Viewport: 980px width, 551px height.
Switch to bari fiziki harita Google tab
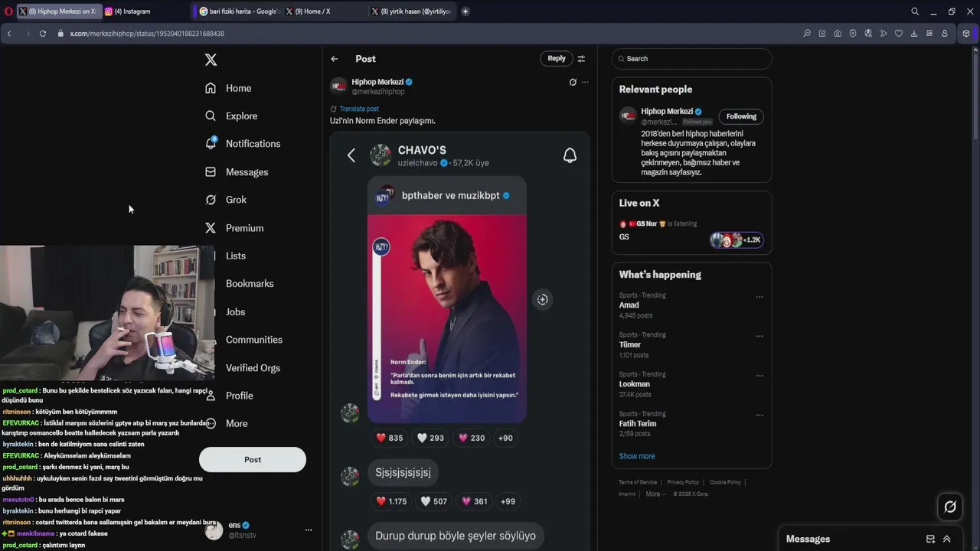click(x=239, y=11)
